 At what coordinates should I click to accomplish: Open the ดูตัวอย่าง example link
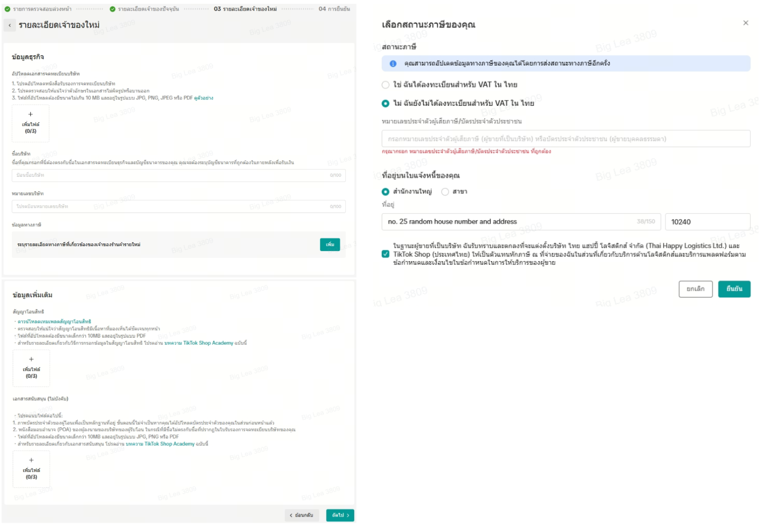click(x=203, y=98)
